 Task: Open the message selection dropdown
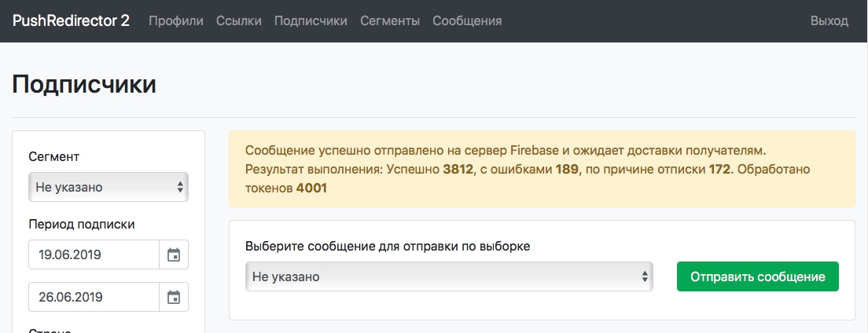[x=449, y=276]
